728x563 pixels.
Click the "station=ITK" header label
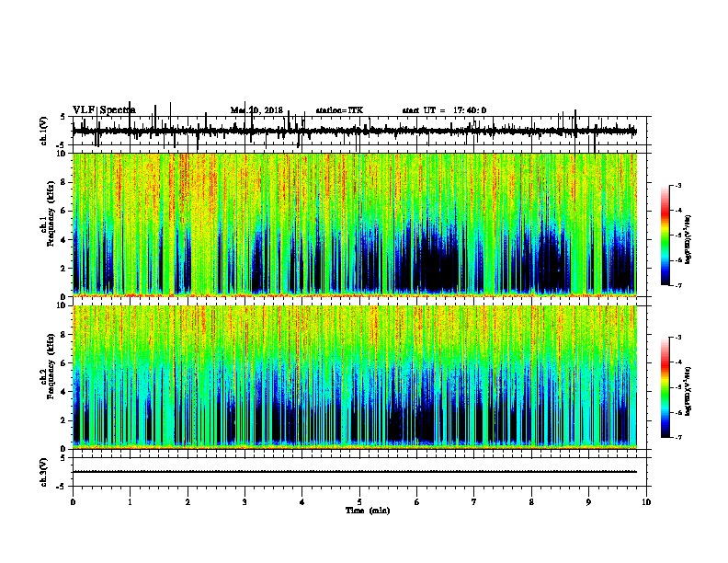[x=339, y=110]
